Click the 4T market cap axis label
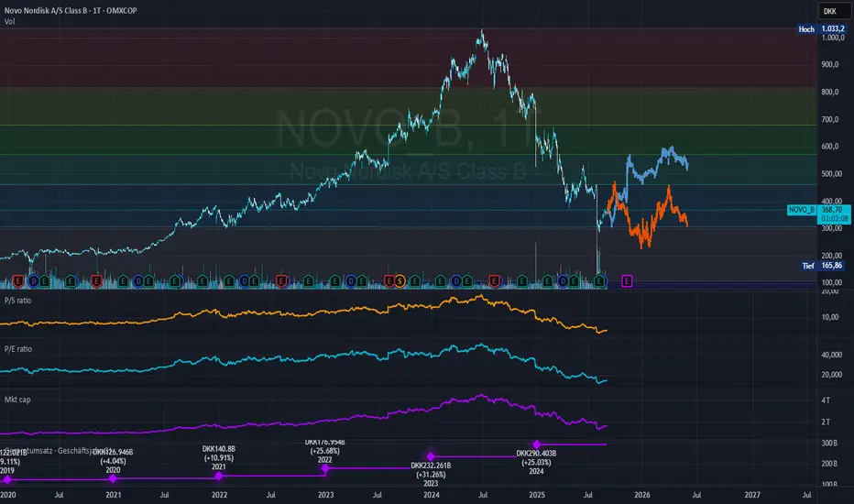 click(826, 400)
